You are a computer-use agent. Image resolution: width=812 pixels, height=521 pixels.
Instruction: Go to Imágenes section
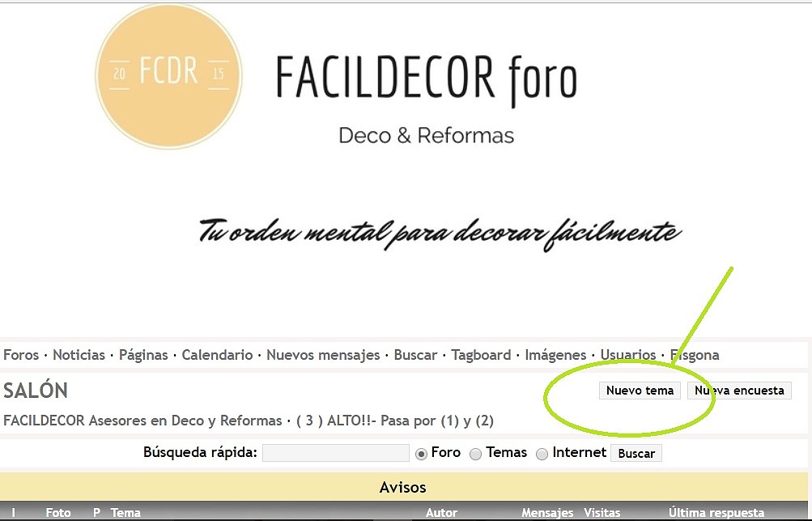click(x=555, y=355)
